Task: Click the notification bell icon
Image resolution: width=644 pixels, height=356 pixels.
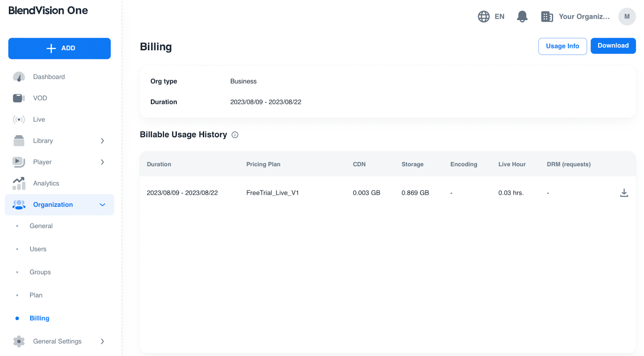Action: [522, 16]
